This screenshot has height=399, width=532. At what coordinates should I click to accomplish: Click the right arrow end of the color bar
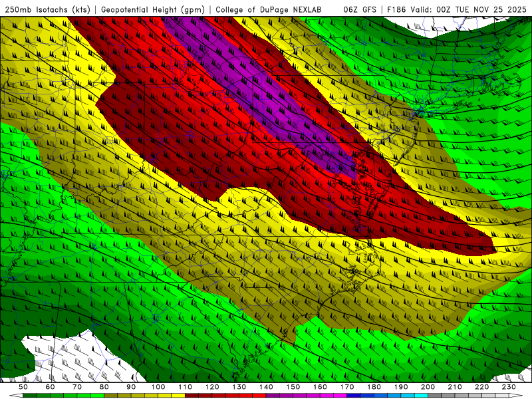pyautogui.click(x=516, y=396)
